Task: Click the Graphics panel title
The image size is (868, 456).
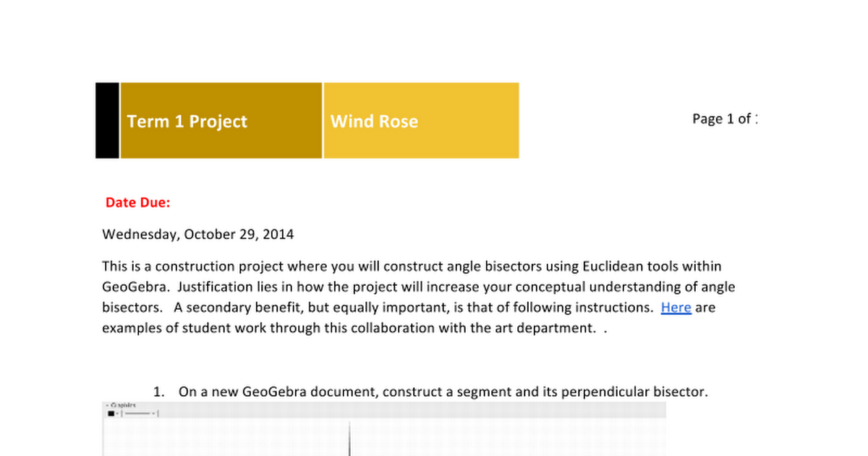Action: (123, 405)
